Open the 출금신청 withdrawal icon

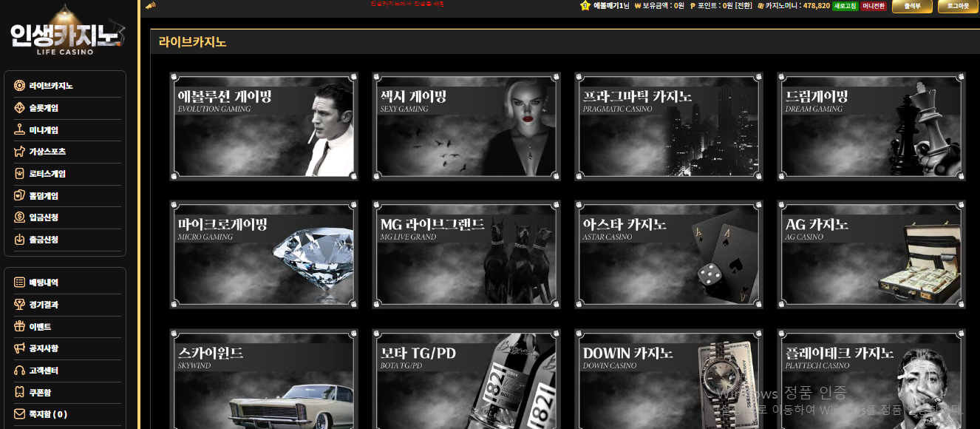pyautogui.click(x=19, y=240)
